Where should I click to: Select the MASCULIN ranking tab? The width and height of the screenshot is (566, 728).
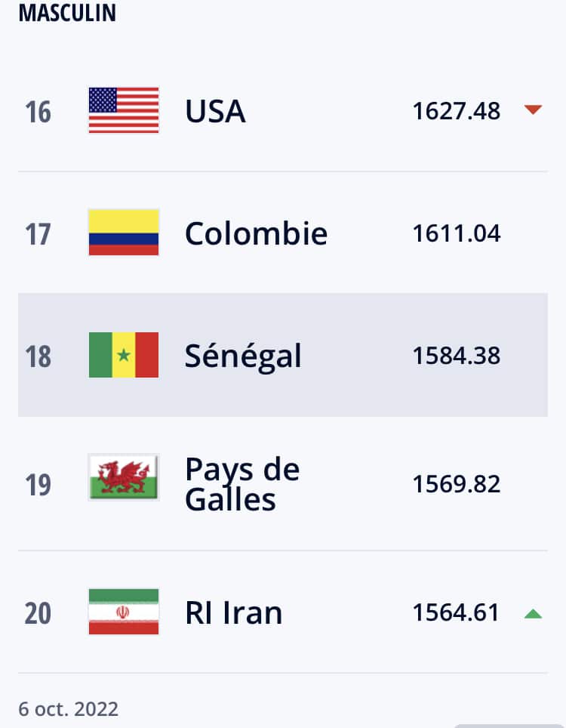coord(68,13)
